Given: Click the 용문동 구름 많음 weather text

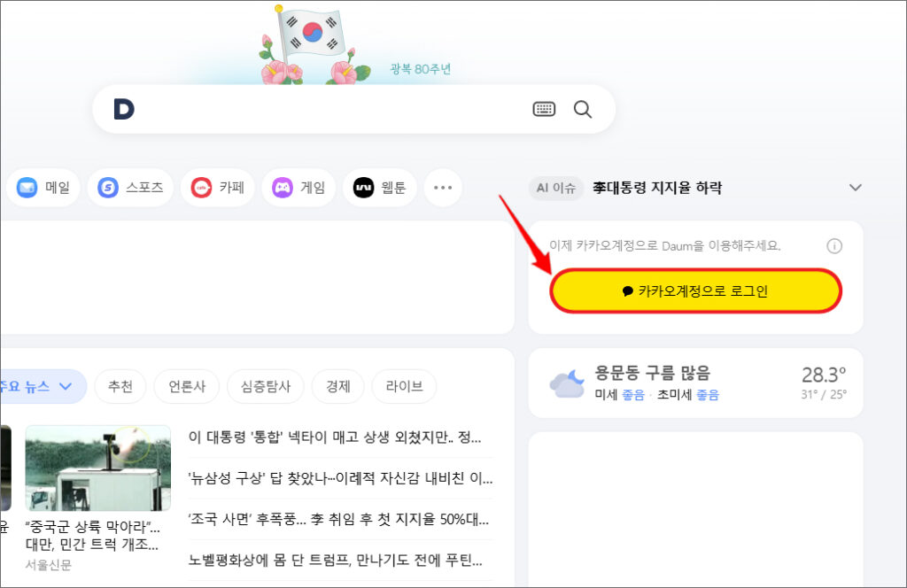Looking at the screenshot, I should tap(653, 373).
